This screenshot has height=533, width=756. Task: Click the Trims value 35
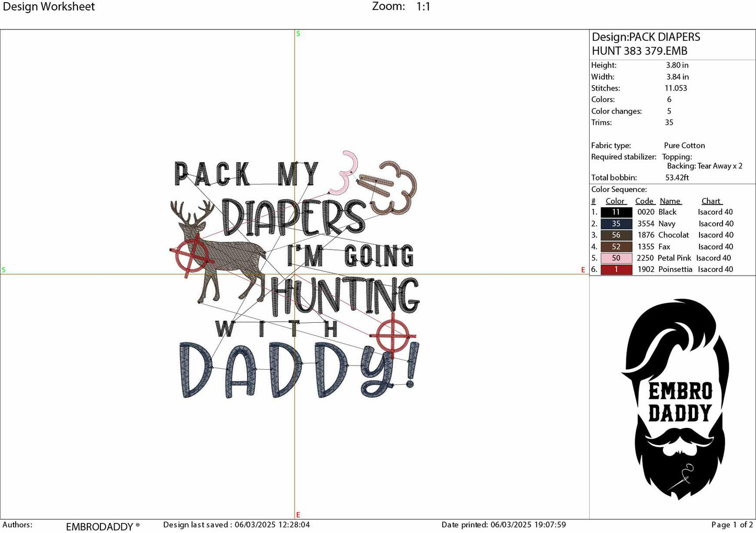click(669, 122)
